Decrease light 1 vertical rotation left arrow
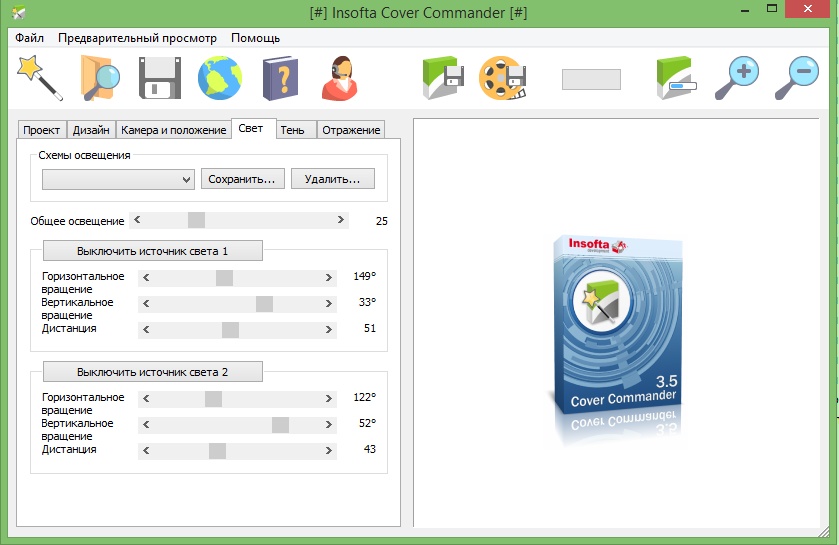The image size is (839, 545). 146,303
